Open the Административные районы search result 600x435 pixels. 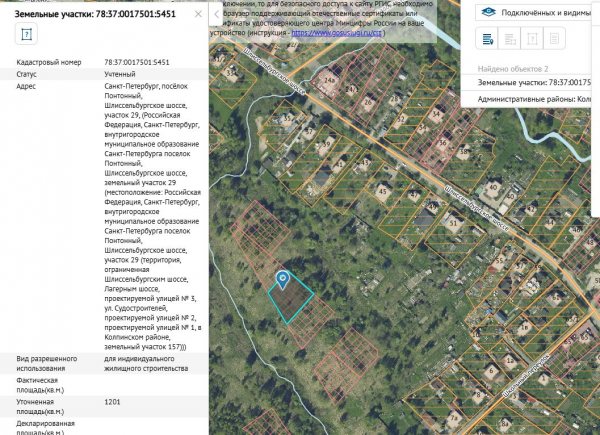[537, 100]
